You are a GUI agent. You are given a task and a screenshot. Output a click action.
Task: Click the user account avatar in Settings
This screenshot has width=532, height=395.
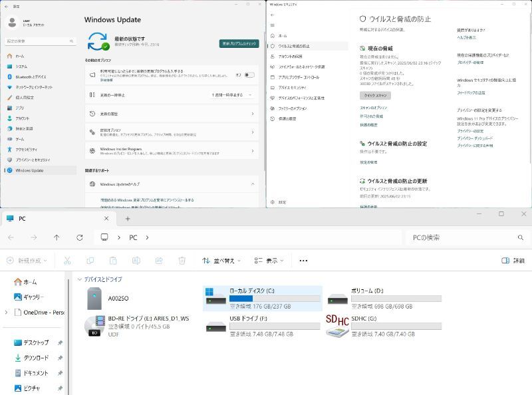12,23
